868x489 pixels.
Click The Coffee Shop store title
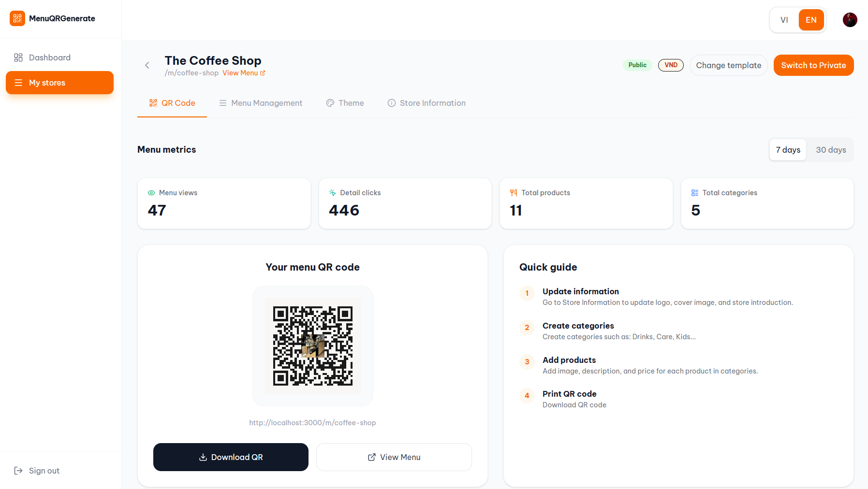coord(213,60)
